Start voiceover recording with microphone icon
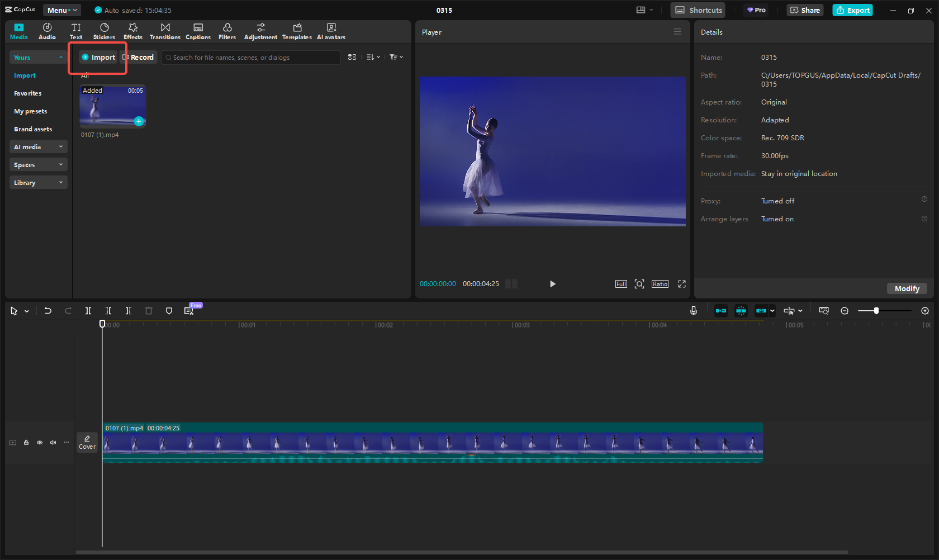This screenshot has width=939, height=560. click(693, 311)
